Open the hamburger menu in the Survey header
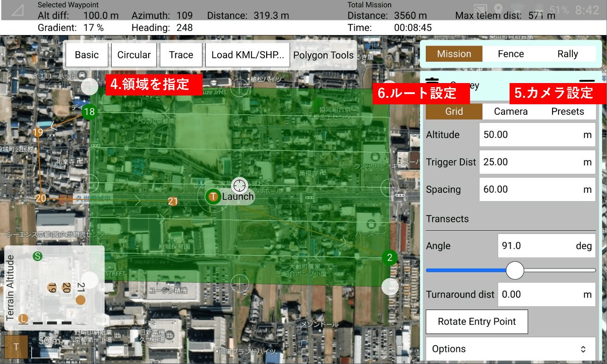 (587, 81)
